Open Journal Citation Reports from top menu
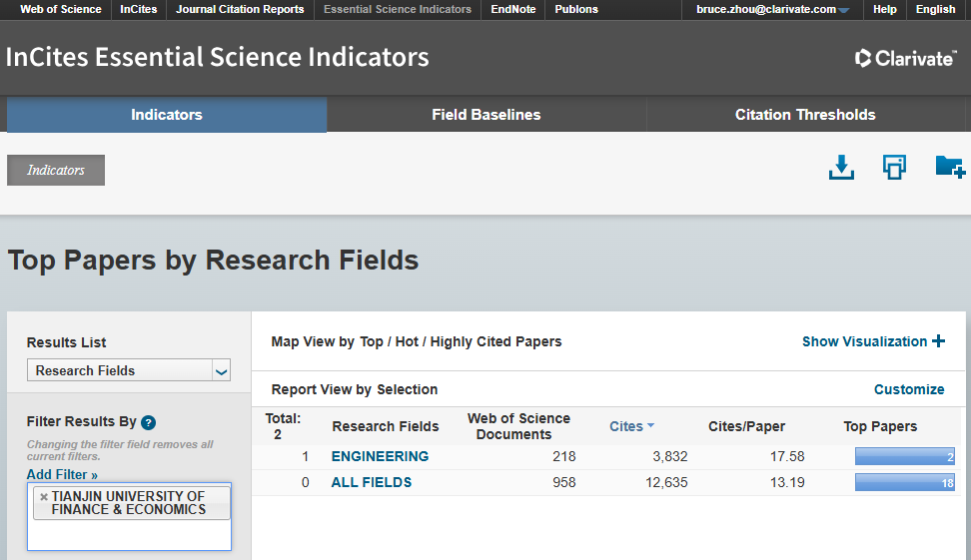Viewport: 971px width, 560px height. 240,10
